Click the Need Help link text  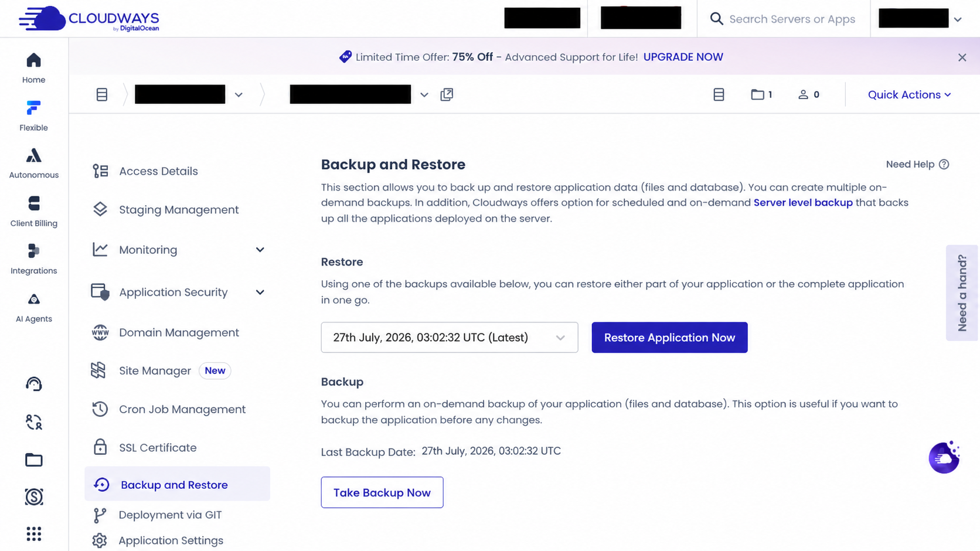point(910,164)
